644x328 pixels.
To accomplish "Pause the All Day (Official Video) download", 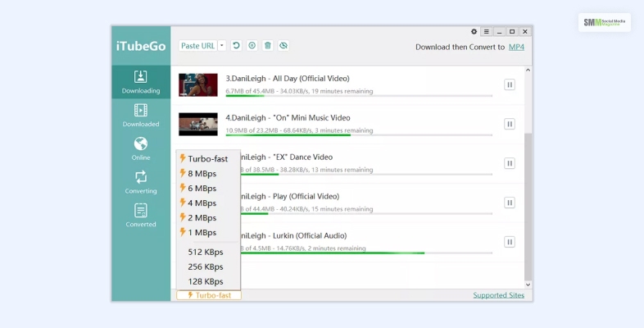I will [510, 84].
